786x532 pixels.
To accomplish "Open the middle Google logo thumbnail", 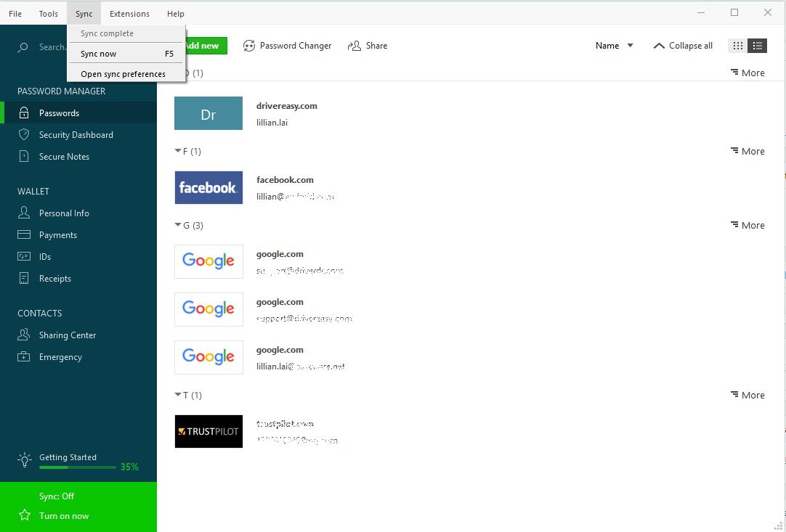I will point(208,309).
